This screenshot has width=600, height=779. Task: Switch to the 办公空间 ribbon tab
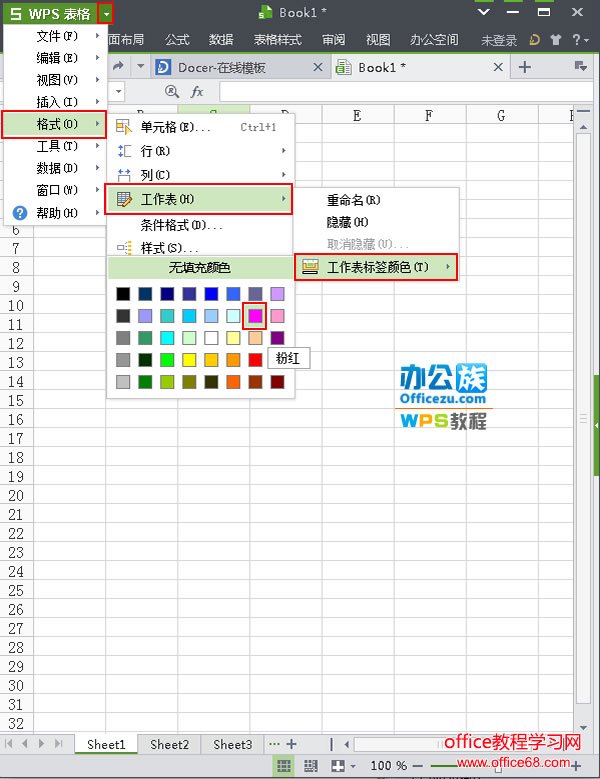(x=434, y=40)
